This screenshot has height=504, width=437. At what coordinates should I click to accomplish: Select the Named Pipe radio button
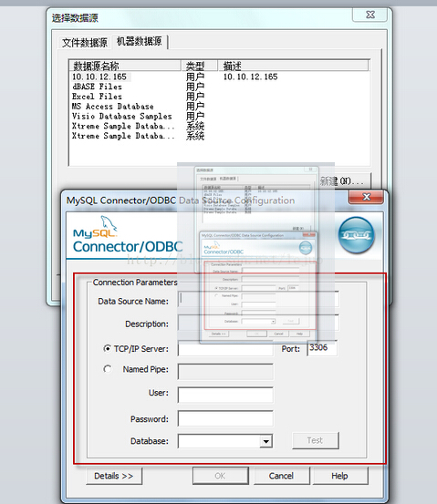coord(107,369)
